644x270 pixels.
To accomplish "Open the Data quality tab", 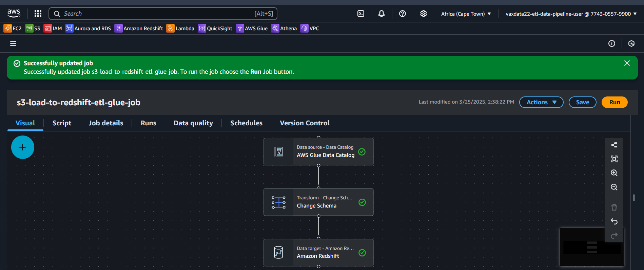I will click(193, 123).
